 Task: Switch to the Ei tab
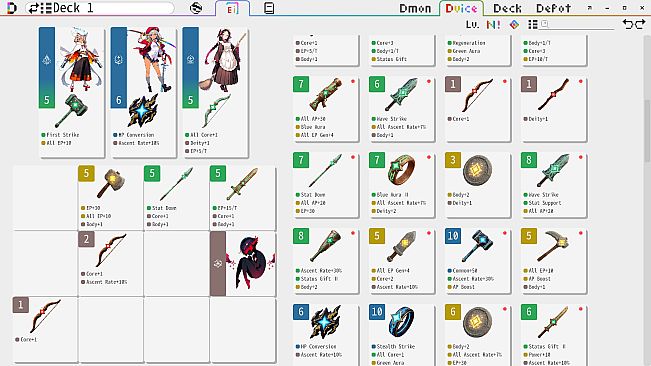click(x=232, y=8)
